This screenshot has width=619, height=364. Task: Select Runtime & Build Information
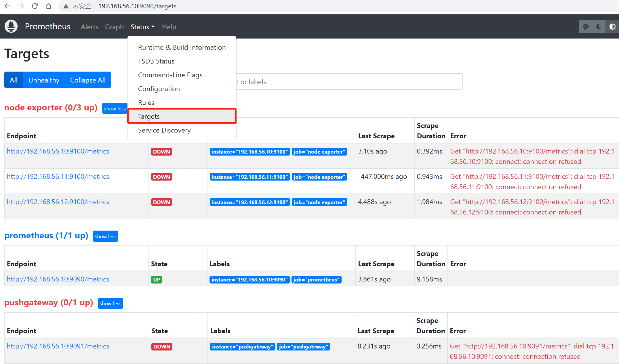[182, 47]
